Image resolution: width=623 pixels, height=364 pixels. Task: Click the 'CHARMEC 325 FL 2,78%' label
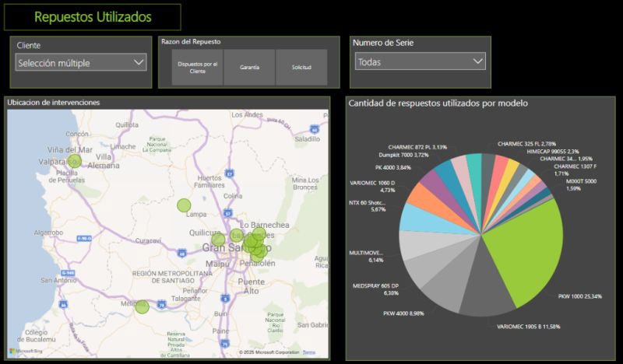point(526,144)
